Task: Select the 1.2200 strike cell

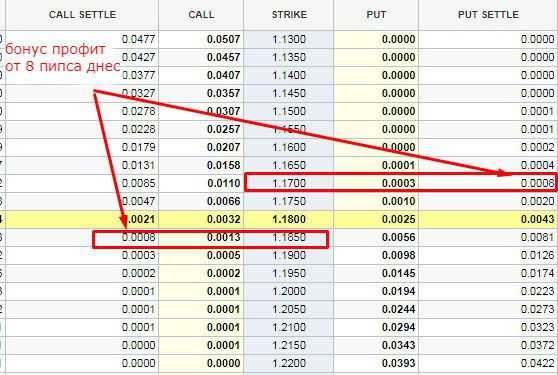Action: (289, 363)
